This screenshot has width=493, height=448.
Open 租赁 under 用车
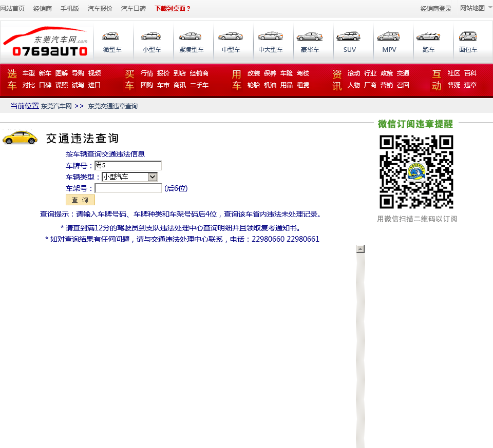point(303,85)
